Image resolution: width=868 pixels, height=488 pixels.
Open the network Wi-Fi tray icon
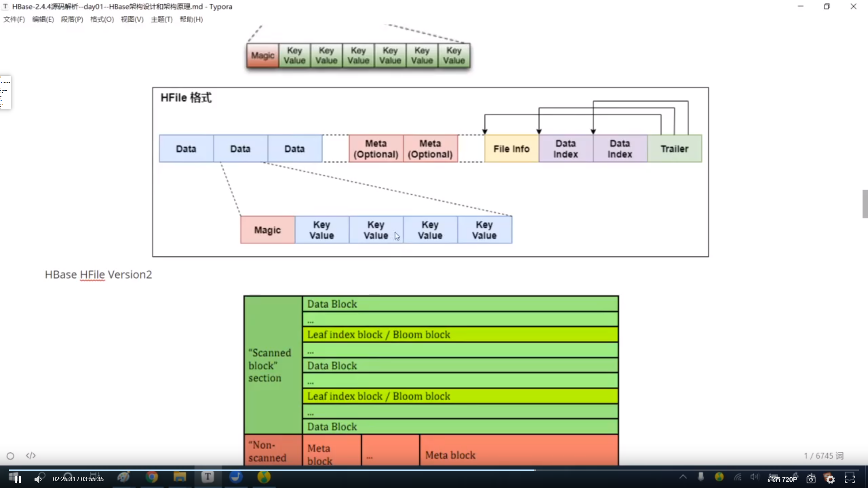(737, 477)
